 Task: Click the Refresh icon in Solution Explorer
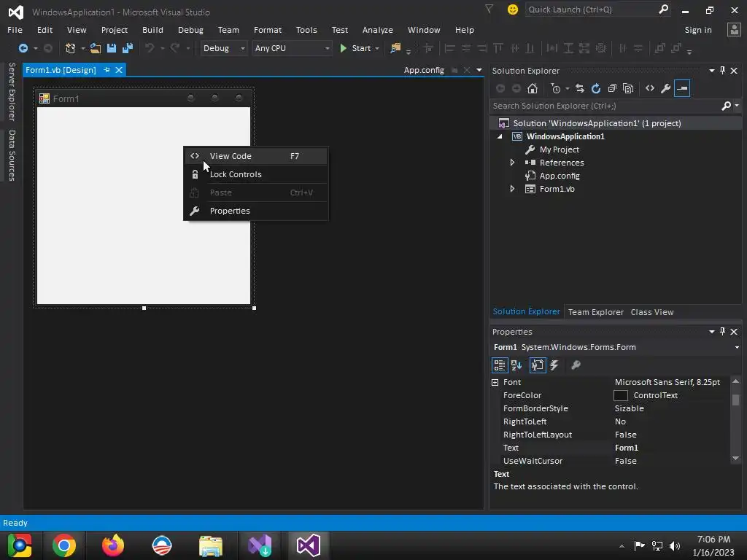pos(596,88)
